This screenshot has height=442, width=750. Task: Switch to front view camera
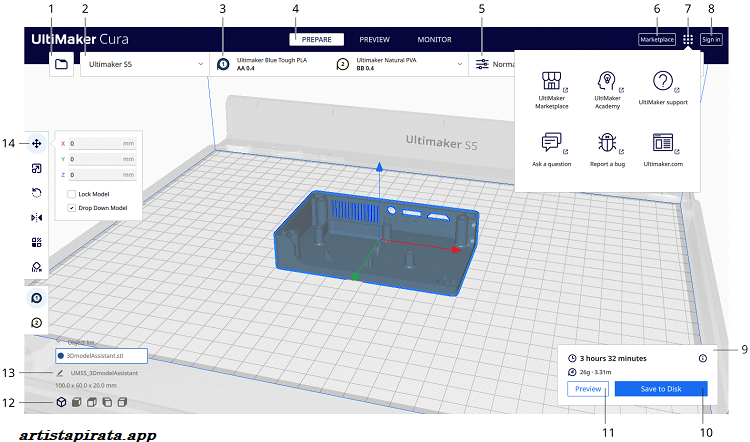[77, 402]
